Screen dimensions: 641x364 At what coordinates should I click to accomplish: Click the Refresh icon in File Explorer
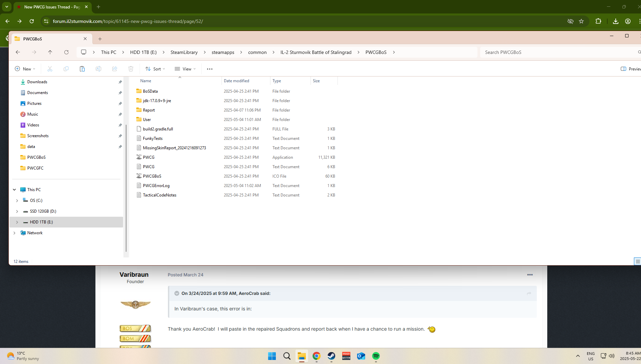[x=66, y=52]
